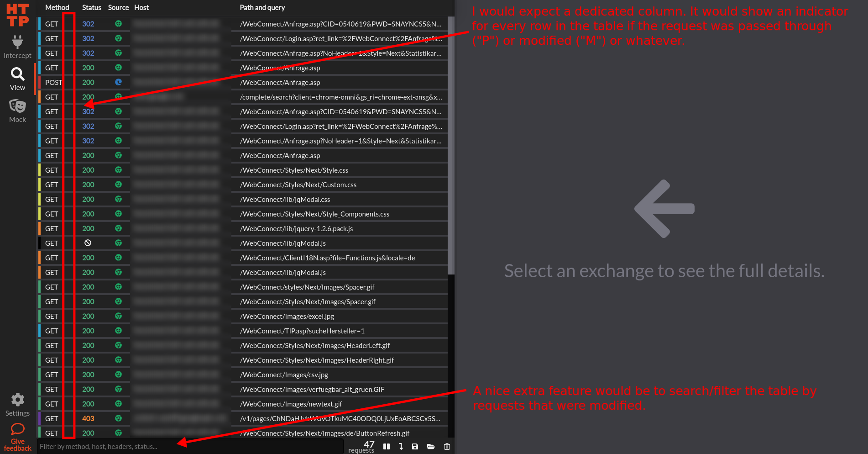This screenshot has width=868, height=454.
Task: Click Chrome source icon of csv.jpg row
Action: click(118, 375)
